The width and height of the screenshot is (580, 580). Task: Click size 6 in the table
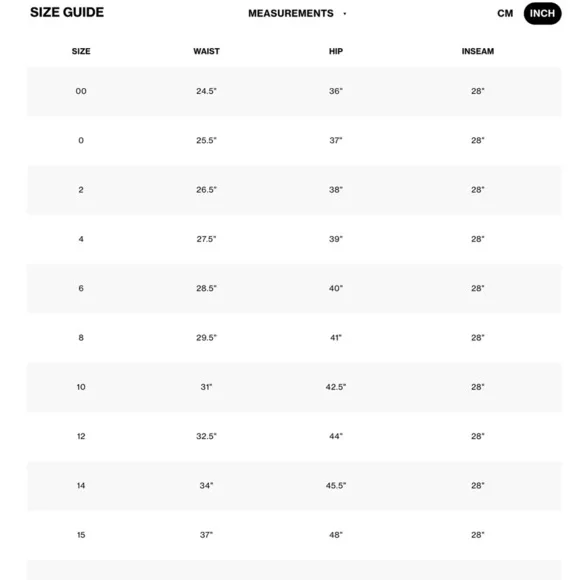click(x=81, y=288)
